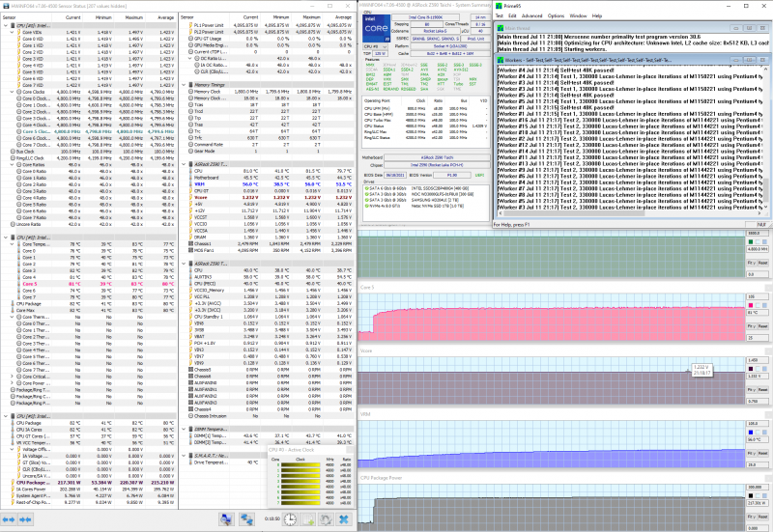This screenshot has height=532, width=773.
Task: Open the Test menu in Prime95
Action: 499,15
